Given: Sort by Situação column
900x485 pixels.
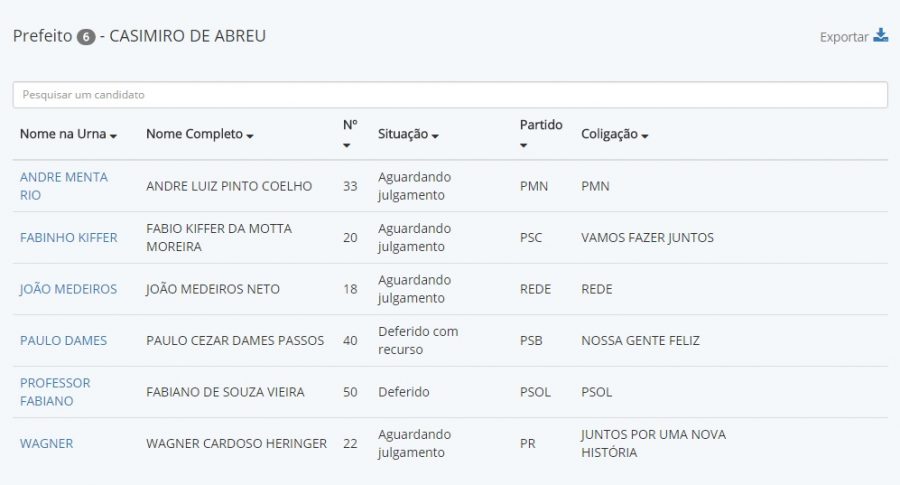Looking at the screenshot, I should (408, 134).
